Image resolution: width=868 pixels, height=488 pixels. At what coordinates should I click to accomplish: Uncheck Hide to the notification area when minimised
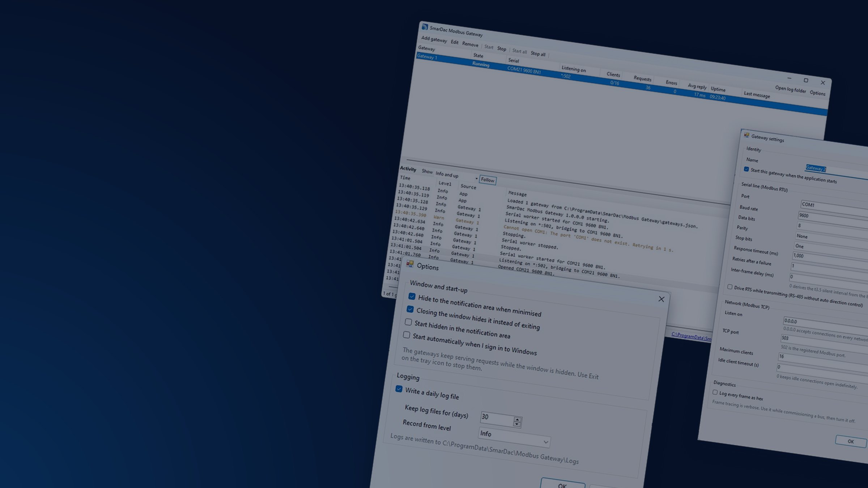coord(412,296)
